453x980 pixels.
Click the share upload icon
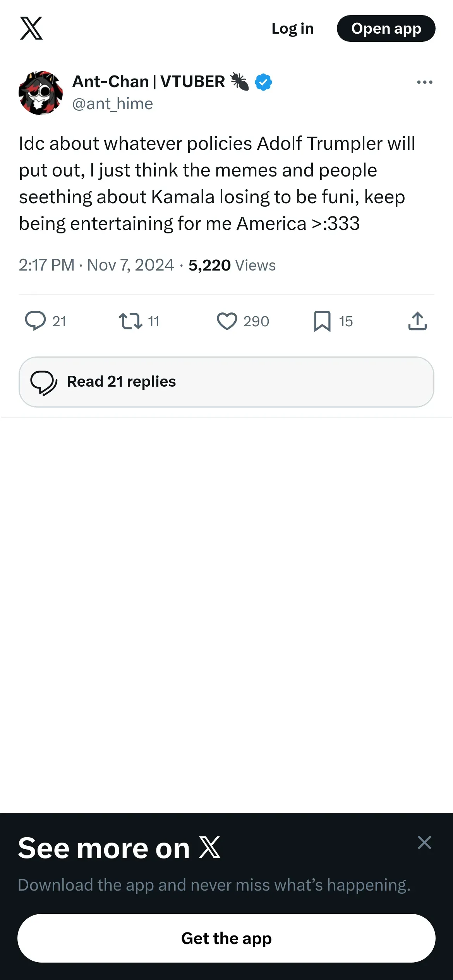pyautogui.click(x=417, y=321)
